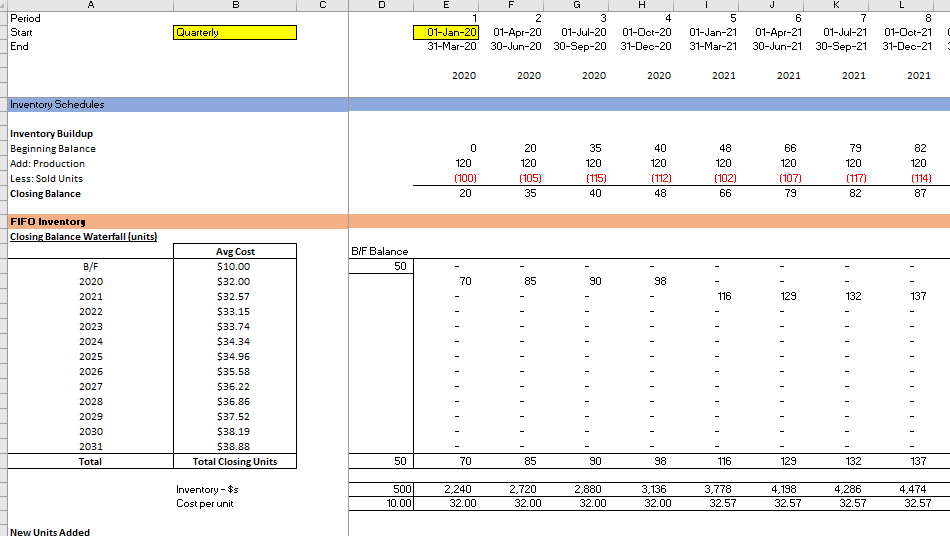Select the Add: Production label
This screenshot has width=950, height=536.
coord(47,164)
